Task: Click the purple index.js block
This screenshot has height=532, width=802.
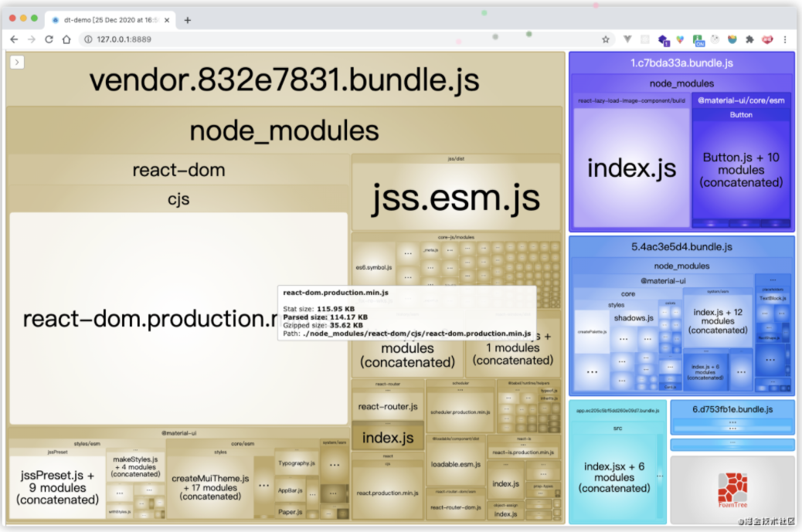Action: tap(632, 168)
